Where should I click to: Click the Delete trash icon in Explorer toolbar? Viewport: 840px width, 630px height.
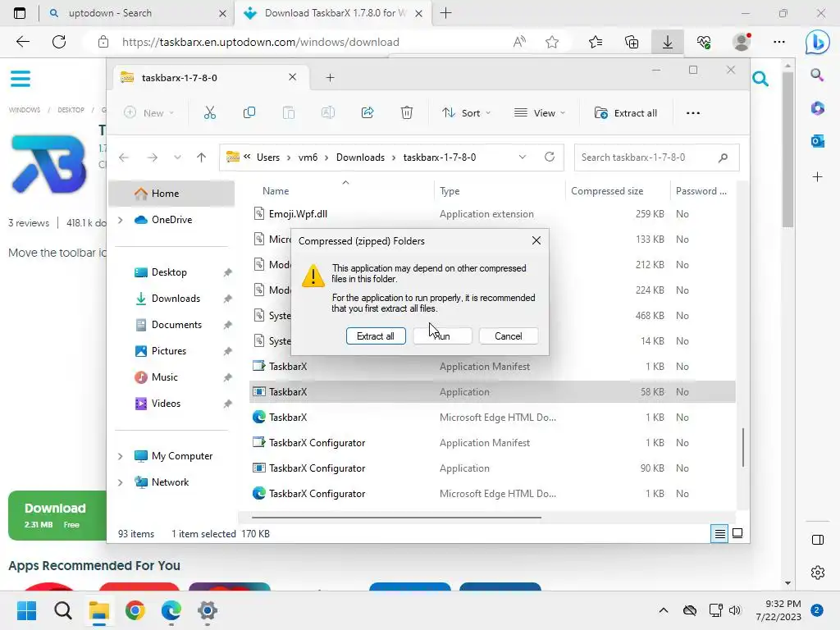407,113
